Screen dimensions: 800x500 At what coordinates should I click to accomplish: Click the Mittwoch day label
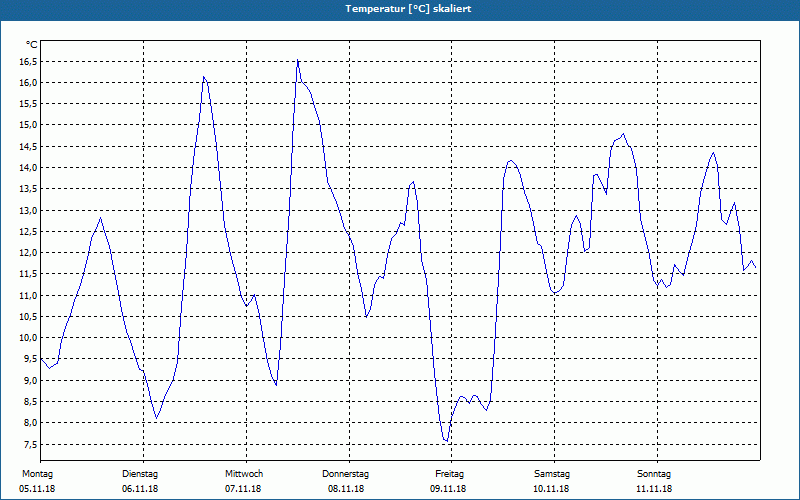click(x=244, y=474)
